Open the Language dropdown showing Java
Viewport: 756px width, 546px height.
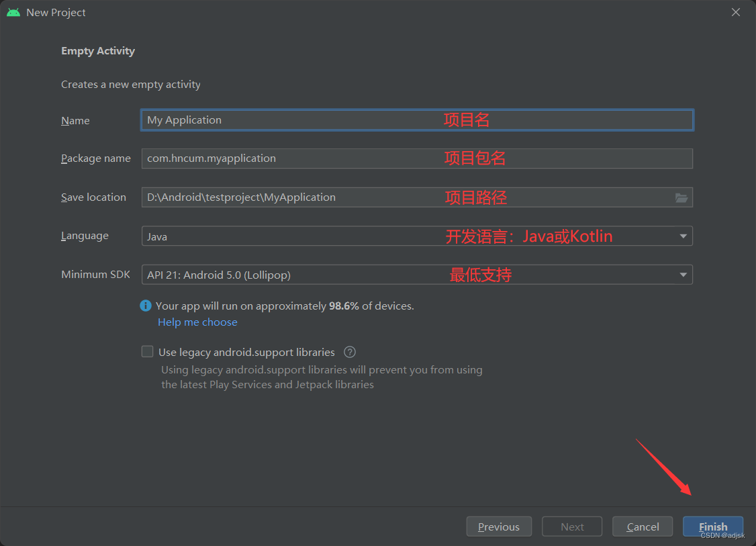tap(417, 236)
